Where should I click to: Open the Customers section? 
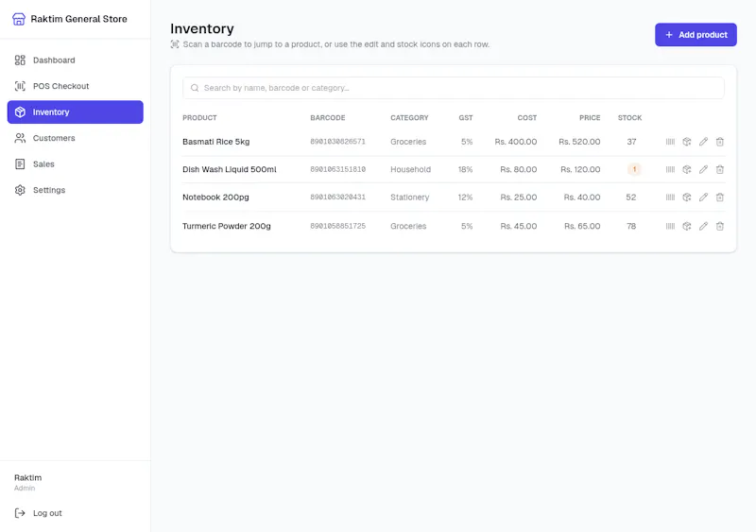[76, 138]
